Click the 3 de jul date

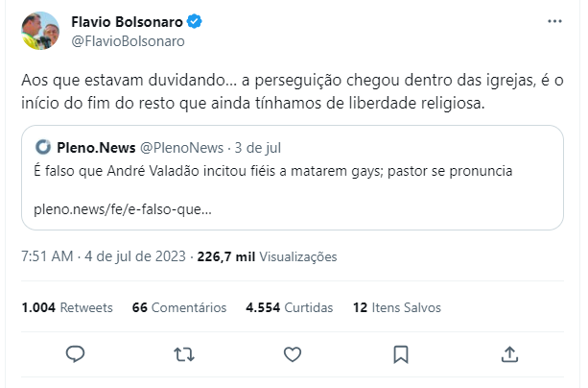tap(258, 148)
